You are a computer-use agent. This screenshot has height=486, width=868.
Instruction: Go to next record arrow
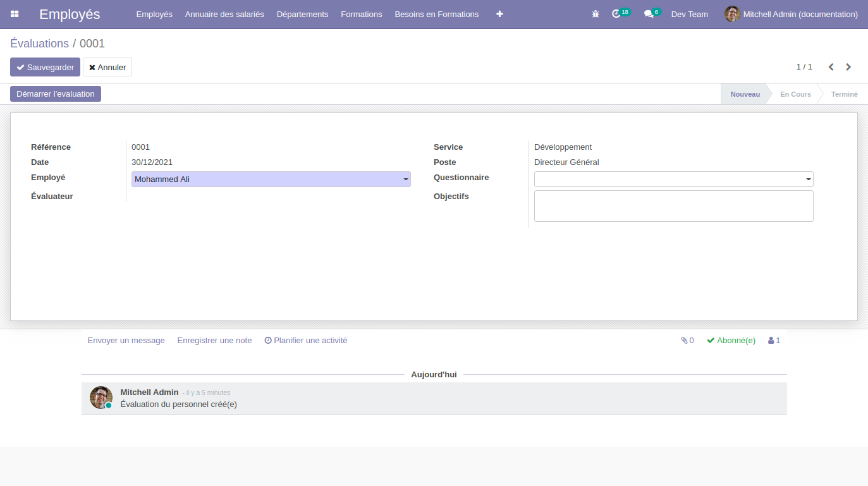point(848,67)
